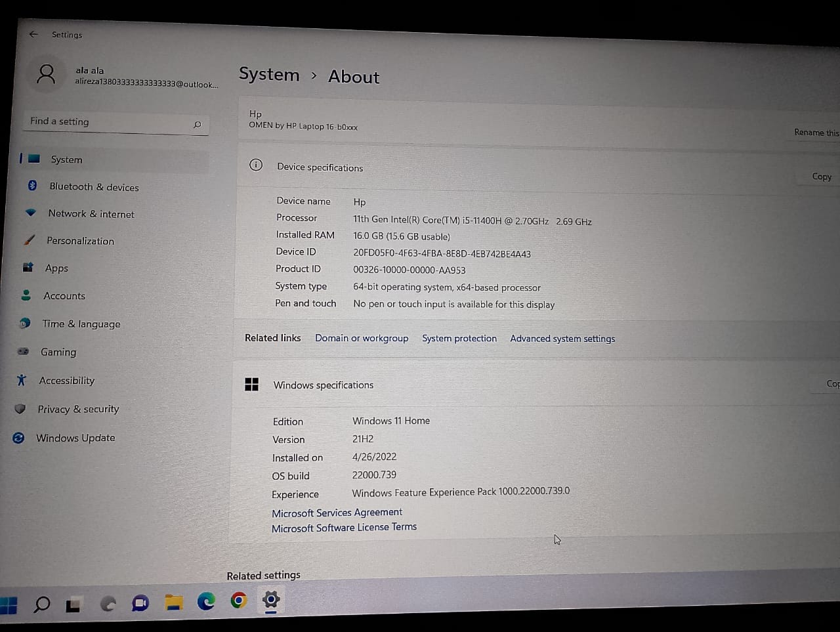
Task: Click the Windows 11 Home edition value
Action: pyautogui.click(x=391, y=421)
